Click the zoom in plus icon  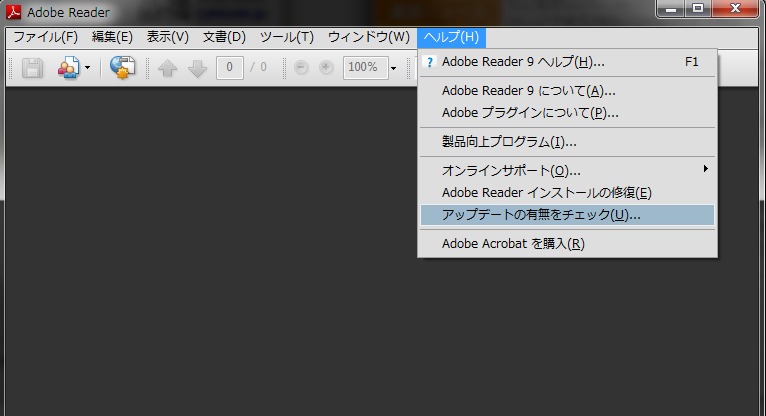point(326,67)
